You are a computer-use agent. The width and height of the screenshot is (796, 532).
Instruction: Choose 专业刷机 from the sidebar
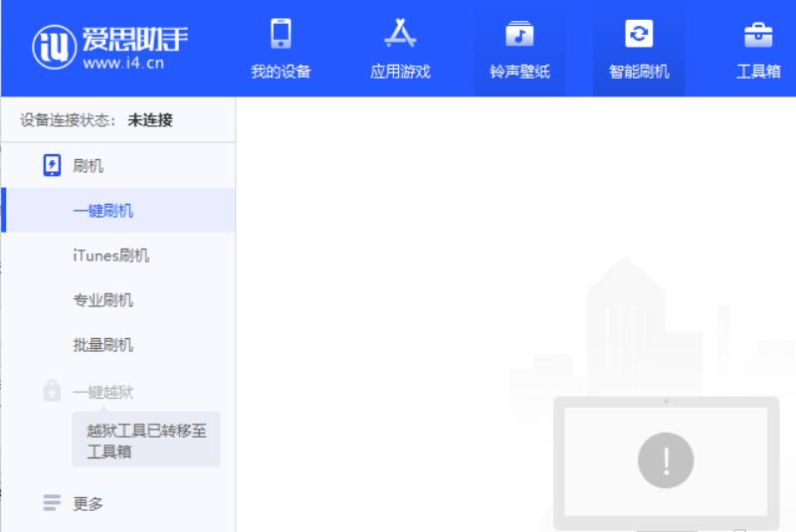[x=117, y=299]
